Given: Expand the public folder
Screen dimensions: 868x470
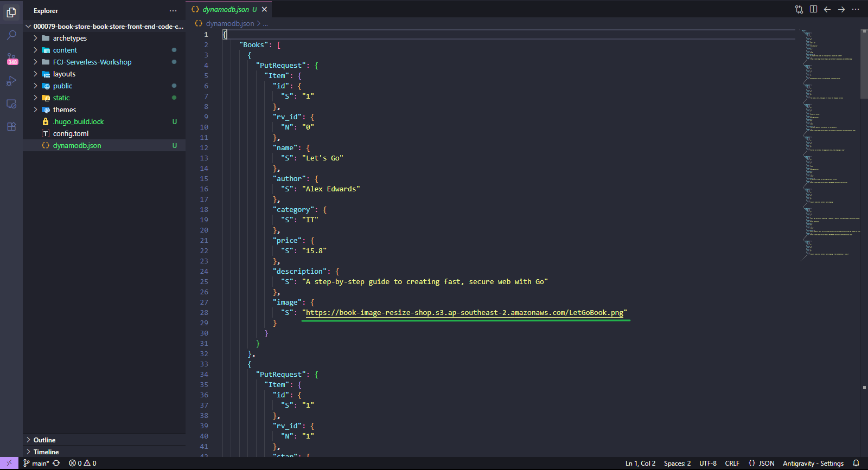Looking at the screenshot, I should click(104, 86).
